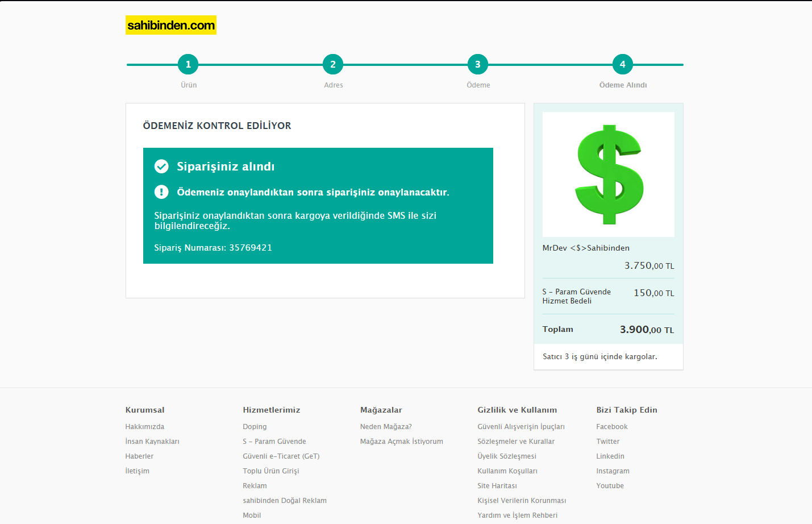The width and height of the screenshot is (812, 524).
Task: Visit the Facebook footer link
Action: pos(612,427)
